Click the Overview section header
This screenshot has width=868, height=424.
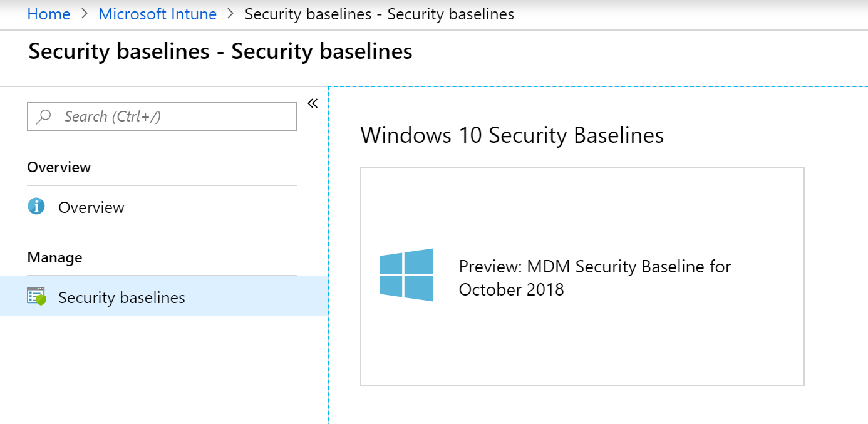[59, 167]
